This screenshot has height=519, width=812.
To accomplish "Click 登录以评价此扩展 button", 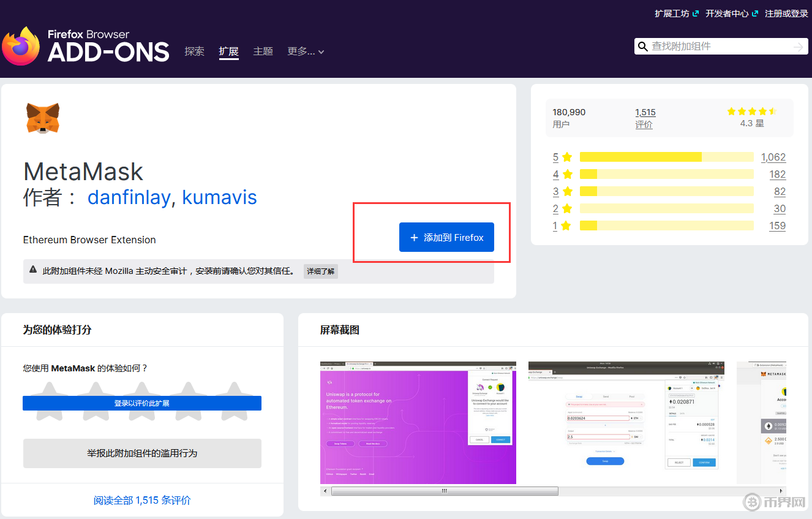I will 142,403.
